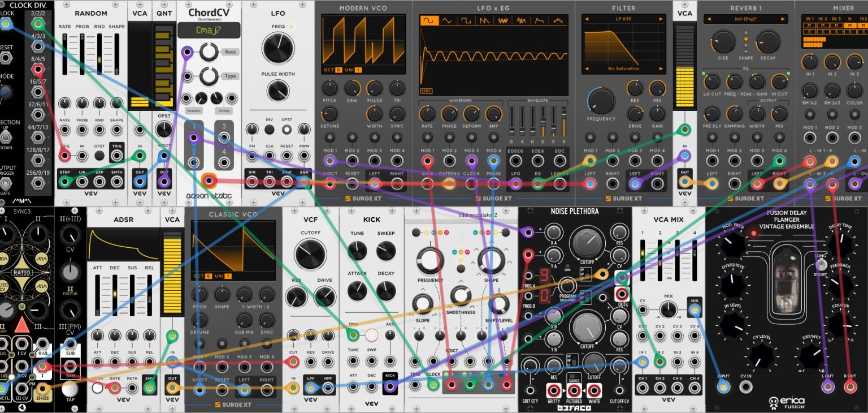Click the VCA MIX CH 4 output jack

point(695,388)
